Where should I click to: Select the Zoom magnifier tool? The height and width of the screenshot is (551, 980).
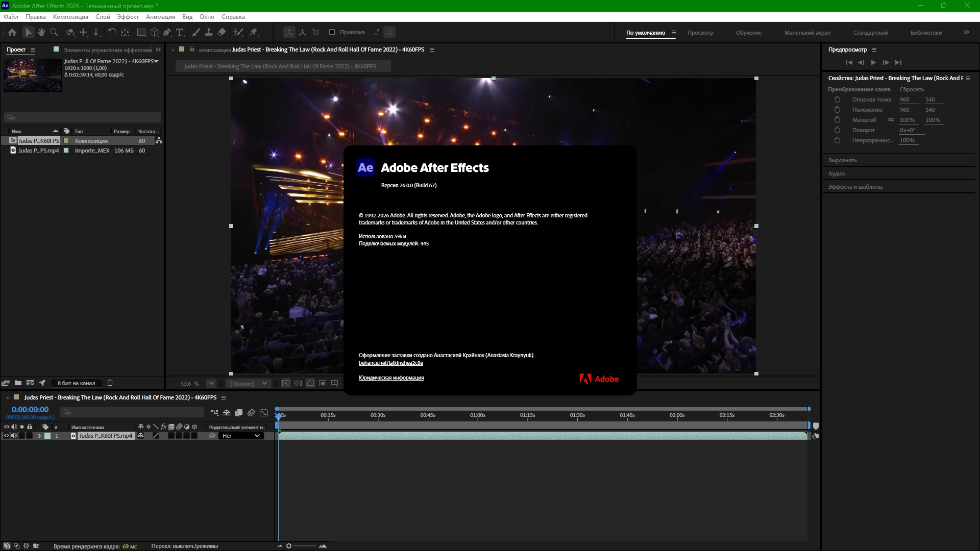coord(54,32)
